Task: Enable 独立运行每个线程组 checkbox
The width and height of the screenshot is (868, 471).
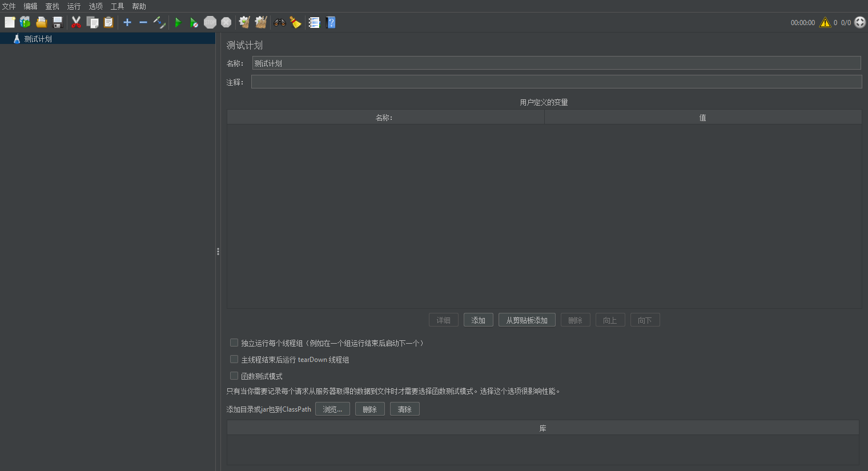Action: [x=234, y=343]
